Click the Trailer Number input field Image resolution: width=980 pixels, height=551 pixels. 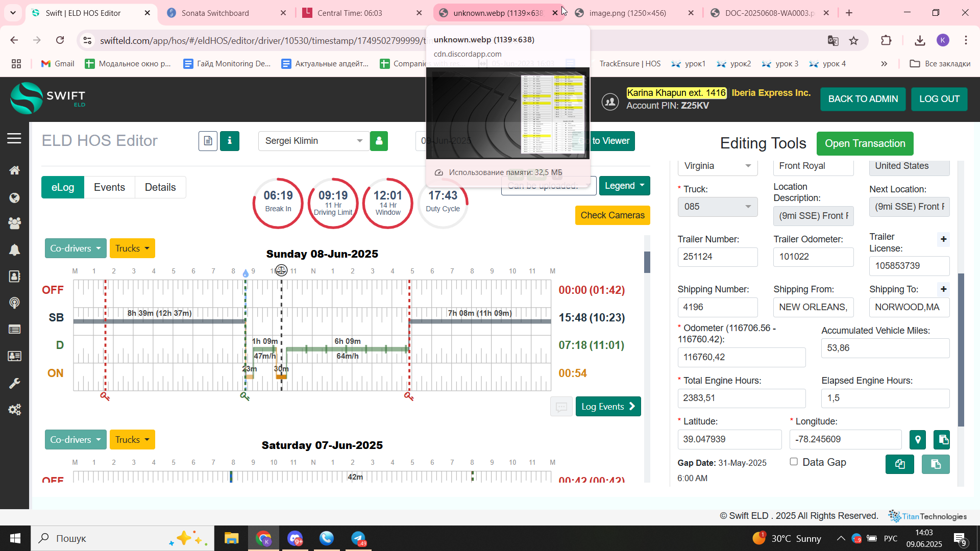[717, 257]
